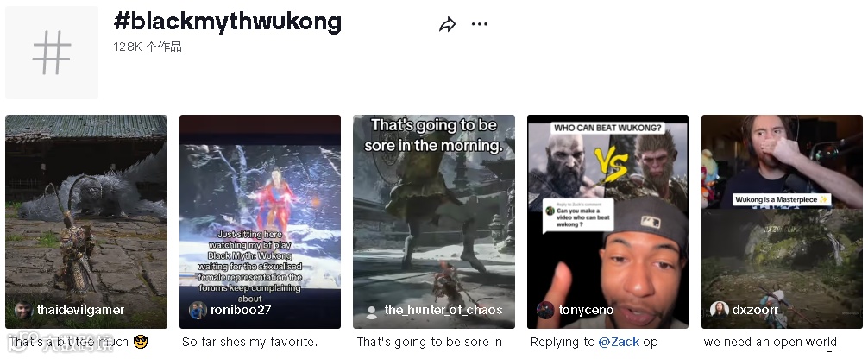868x359 pixels.
Task: Open the three-dot more options menu
Action: pyautogui.click(x=480, y=24)
